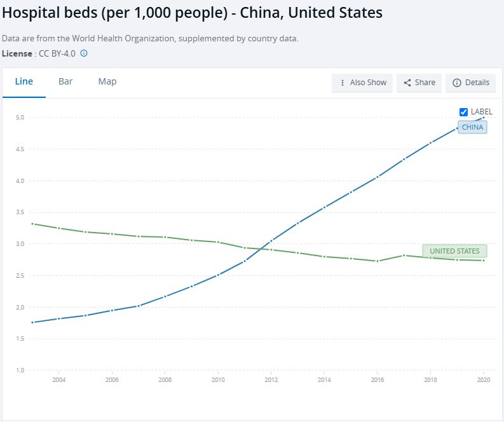This screenshot has height=422, width=504.
Task: Click the Details info icon
Action: coord(456,83)
